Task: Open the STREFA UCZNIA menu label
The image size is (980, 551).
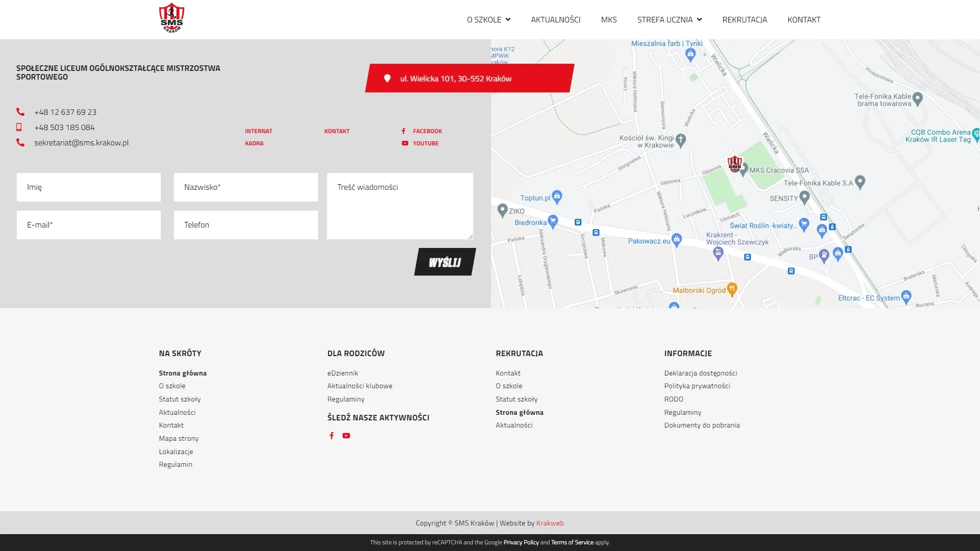Action: (665, 19)
